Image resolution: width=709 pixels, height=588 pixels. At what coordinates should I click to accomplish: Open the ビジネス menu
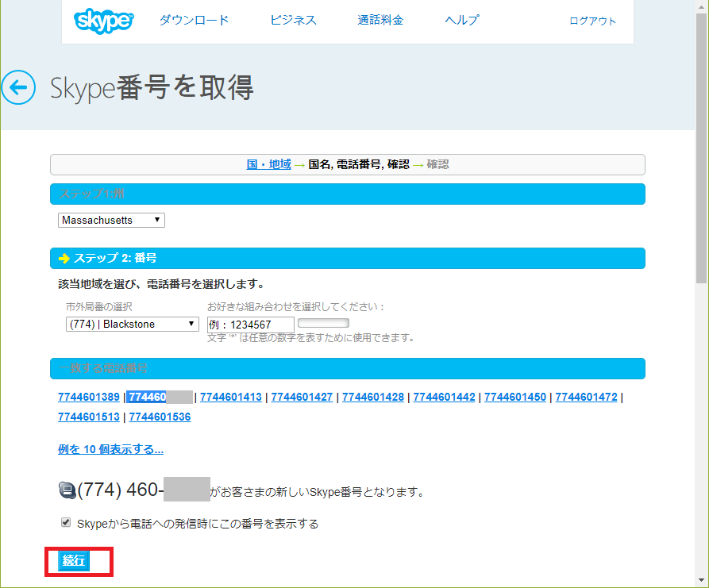(294, 21)
